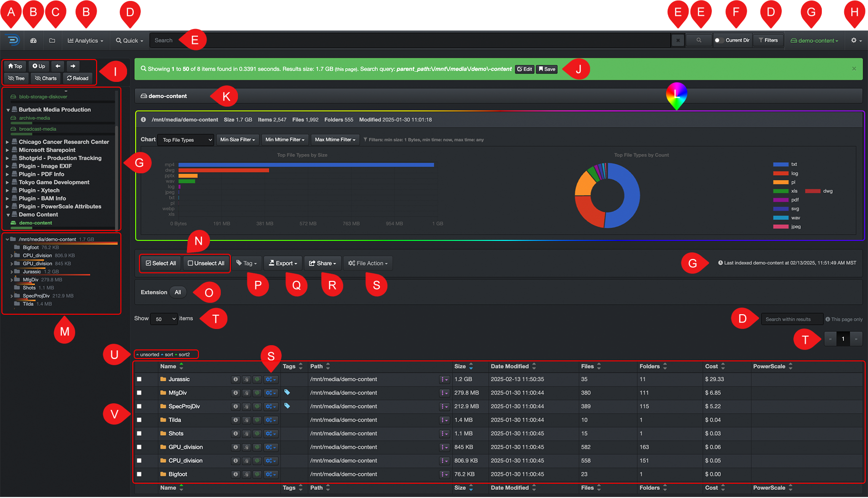Toggle the Current Dir switch
The image size is (868, 498).
point(718,40)
